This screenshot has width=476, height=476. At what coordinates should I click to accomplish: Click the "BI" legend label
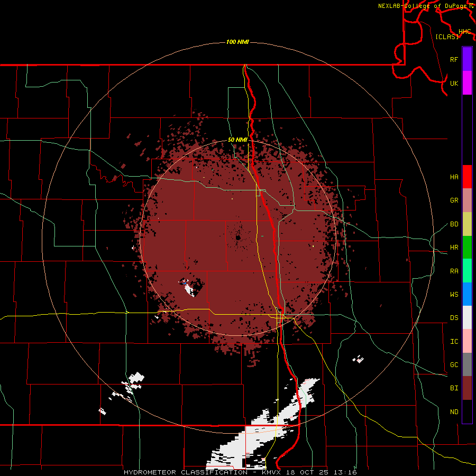click(x=454, y=388)
